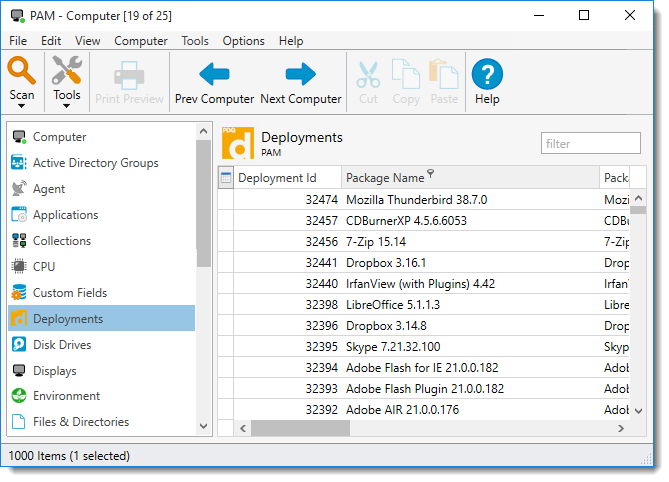Select Disk Drives in the sidebar
The width and height of the screenshot is (669, 482).
click(102, 345)
